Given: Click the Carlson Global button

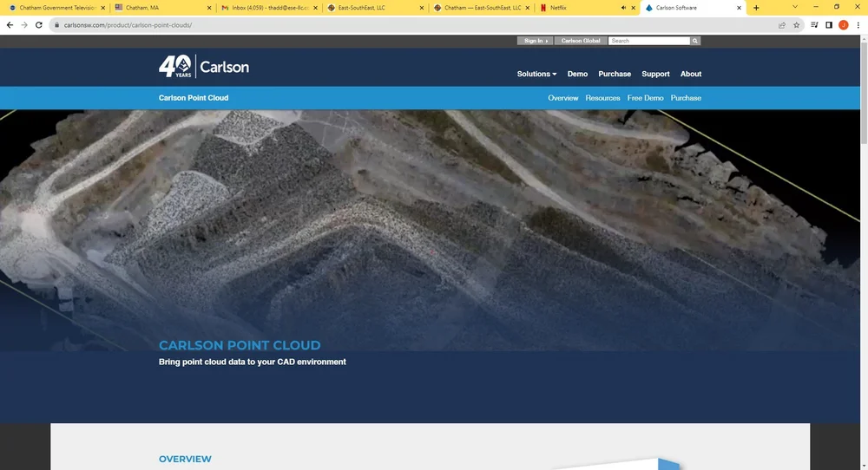Looking at the screenshot, I should pyautogui.click(x=580, y=41).
